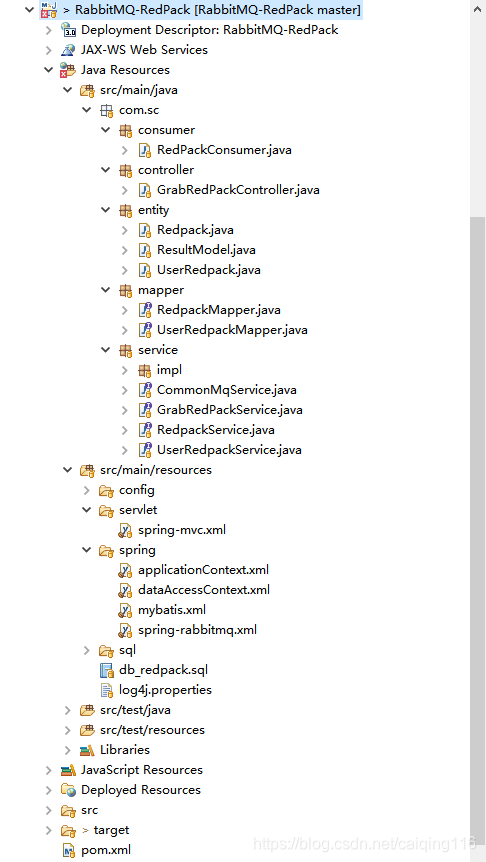Click the GrabRedPackController.java file icon
Viewport: 486px width, 862px height.
pyautogui.click(x=144, y=190)
